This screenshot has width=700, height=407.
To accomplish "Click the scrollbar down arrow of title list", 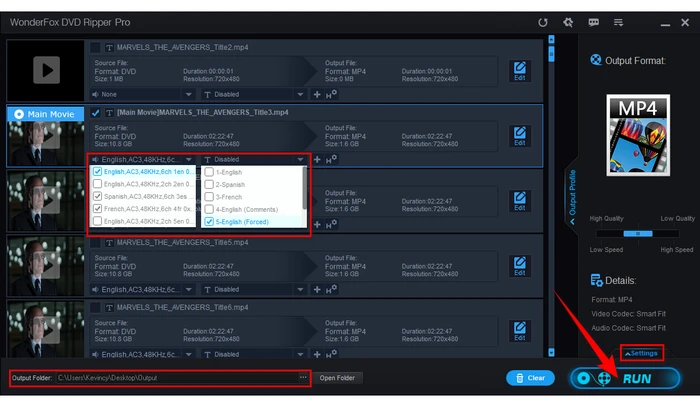I will [551, 353].
